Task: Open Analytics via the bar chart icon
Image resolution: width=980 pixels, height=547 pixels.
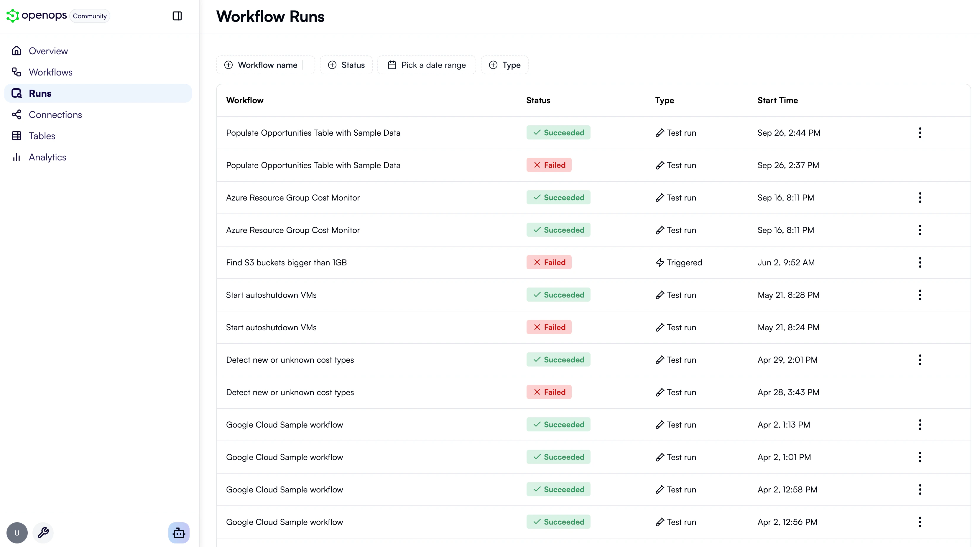Action: pyautogui.click(x=17, y=157)
